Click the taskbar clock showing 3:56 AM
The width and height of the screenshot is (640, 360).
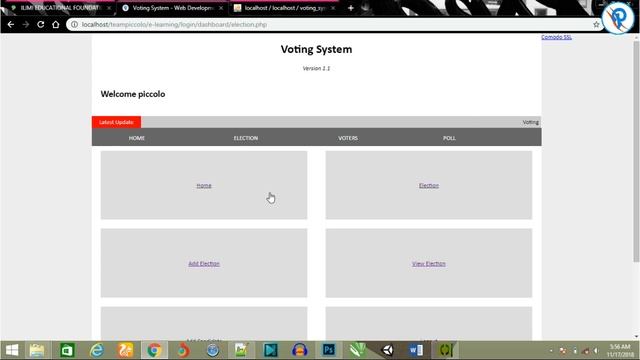(x=620, y=350)
